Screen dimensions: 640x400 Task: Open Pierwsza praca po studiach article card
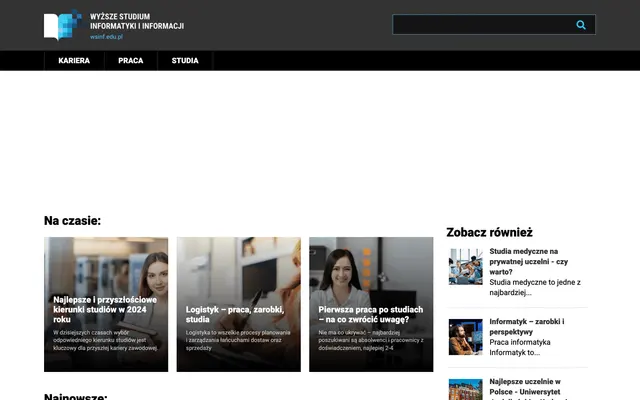(x=371, y=304)
